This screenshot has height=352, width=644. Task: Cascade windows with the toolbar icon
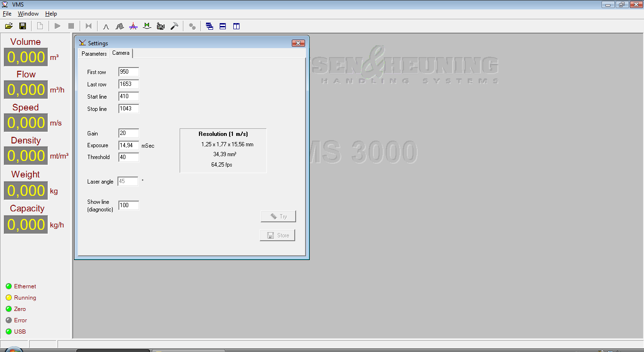(209, 26)
